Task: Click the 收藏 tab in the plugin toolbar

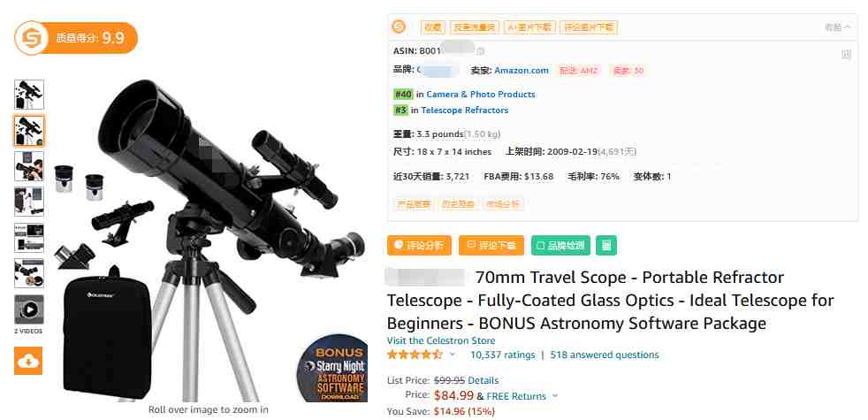Action: click(432, 27)
